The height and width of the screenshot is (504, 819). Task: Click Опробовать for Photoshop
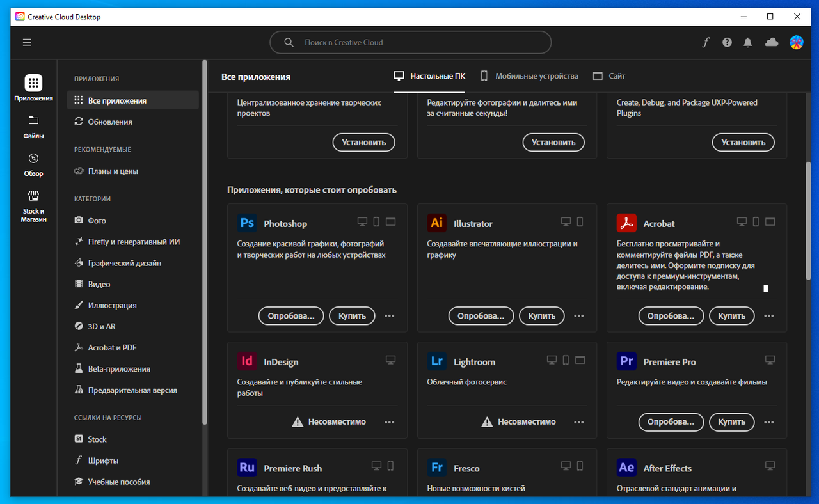tap(291, 316)
